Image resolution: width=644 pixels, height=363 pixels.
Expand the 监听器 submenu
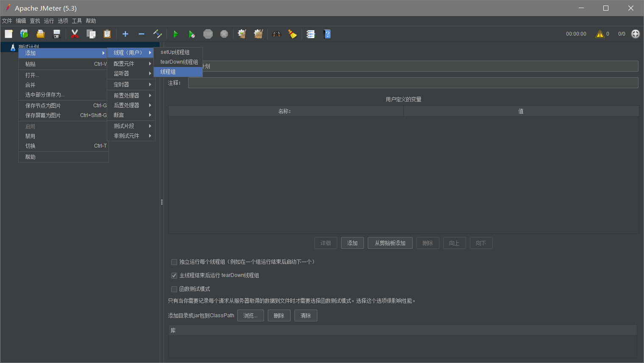click(131, 73)
